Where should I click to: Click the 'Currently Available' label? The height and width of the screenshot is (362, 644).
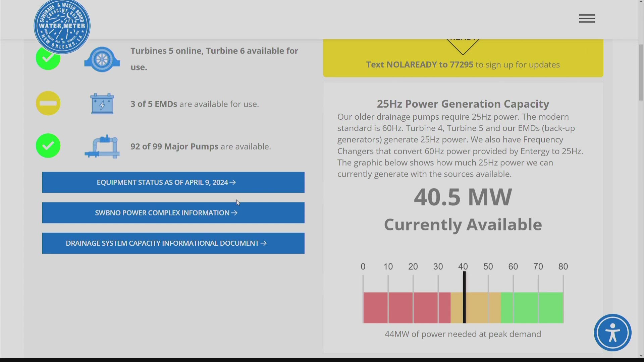[x=463, y=225]
